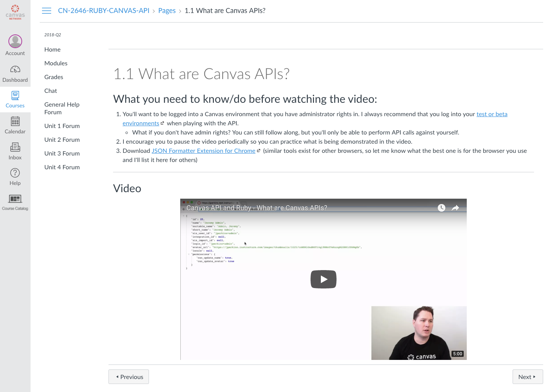This screenshot has height=392, width=555.
Task: Click the Canvas Network logo
Action: 15,11
